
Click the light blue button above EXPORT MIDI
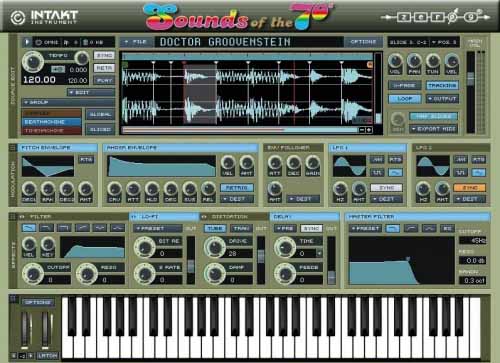point(433,116)
